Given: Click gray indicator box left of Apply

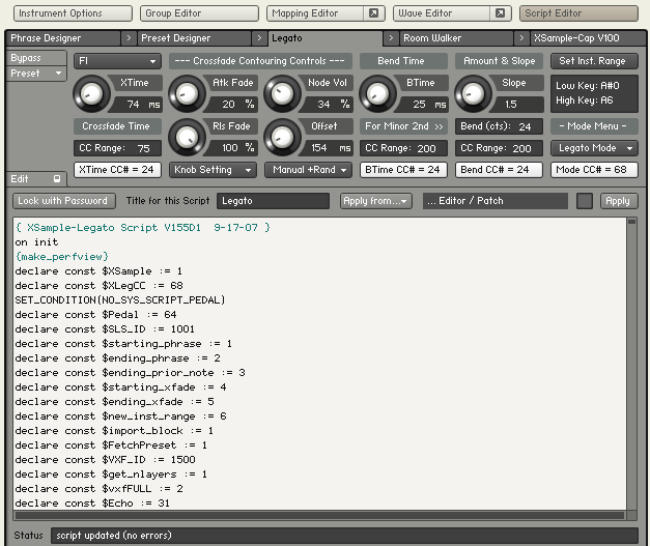Looking at the screenshot, I should [x=585, y=201].
